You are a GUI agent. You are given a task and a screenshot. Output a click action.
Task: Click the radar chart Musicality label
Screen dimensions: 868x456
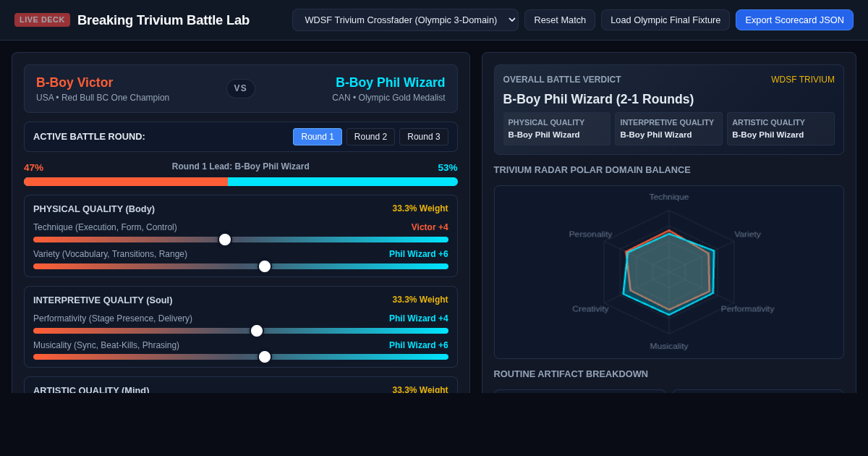click(669, 346)
